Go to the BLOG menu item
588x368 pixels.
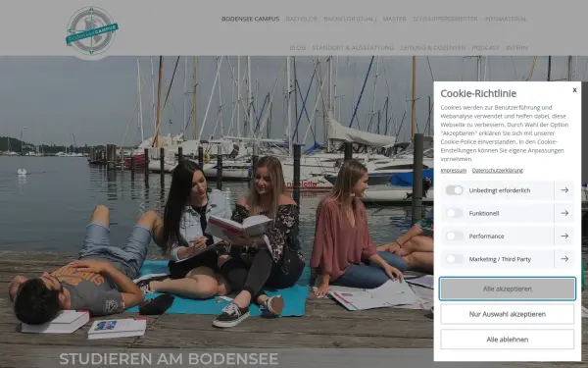point(298,48)
